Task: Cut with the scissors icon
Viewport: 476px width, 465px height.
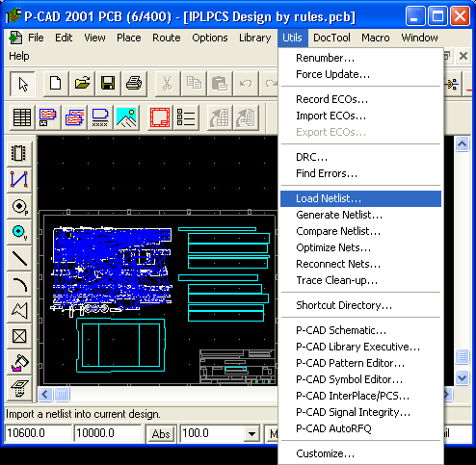Action: pyautogui.click(x=168, y=84)
